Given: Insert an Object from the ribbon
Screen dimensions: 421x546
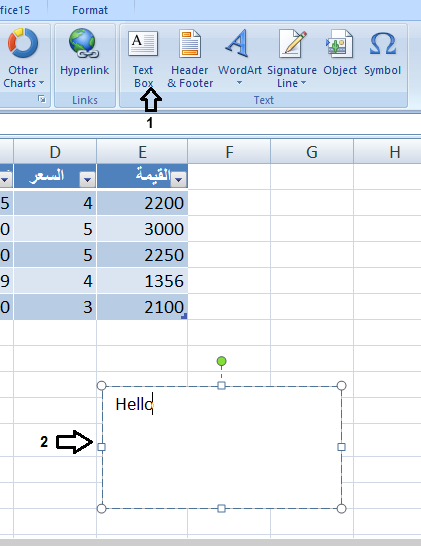Looking at the screenshot, I should (x=340, y=44).
